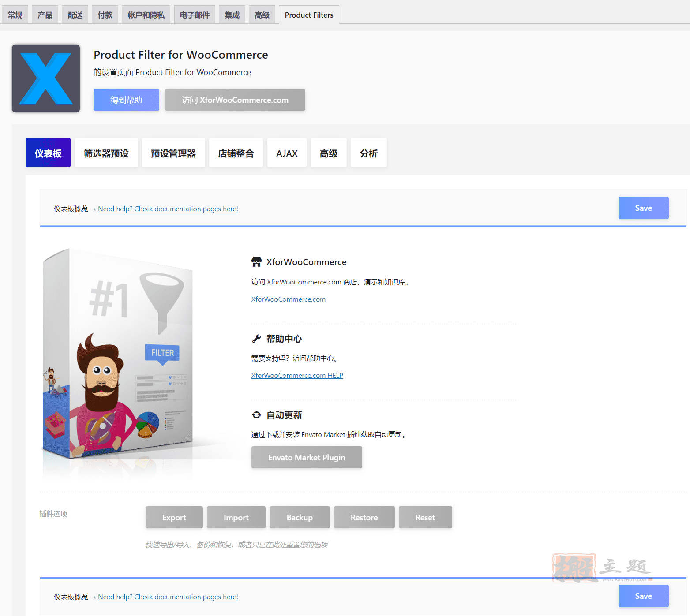Open the bottom documentation help link
Image resolution: width=690 pixels, height=616 pixels.
168,597
